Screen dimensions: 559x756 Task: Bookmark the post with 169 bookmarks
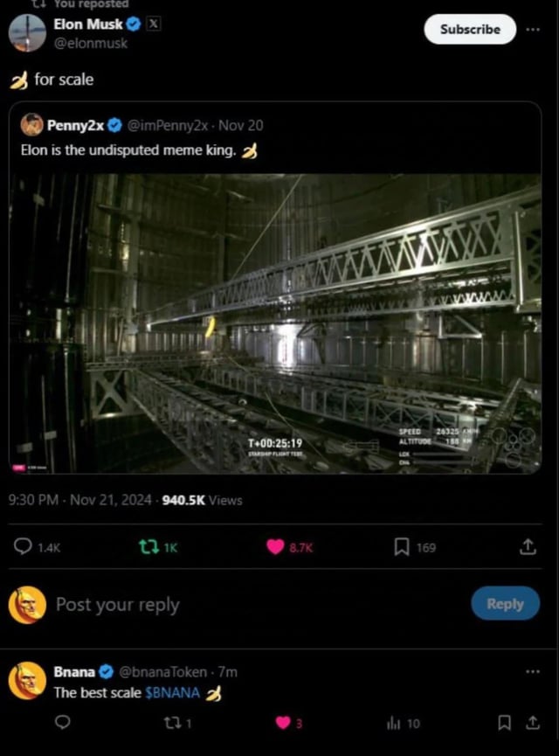click(x=401, y=547)
